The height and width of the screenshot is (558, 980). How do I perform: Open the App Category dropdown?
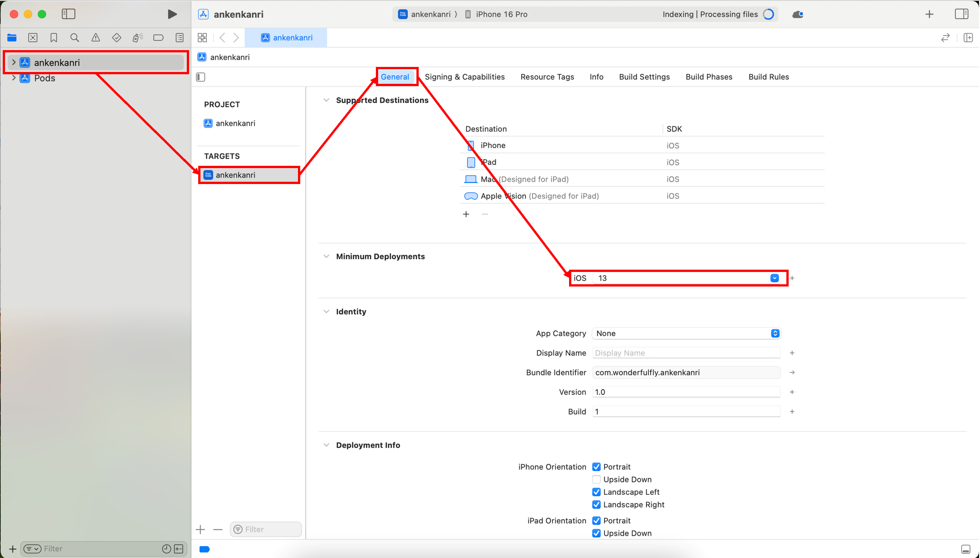click(x=686, y=333)
